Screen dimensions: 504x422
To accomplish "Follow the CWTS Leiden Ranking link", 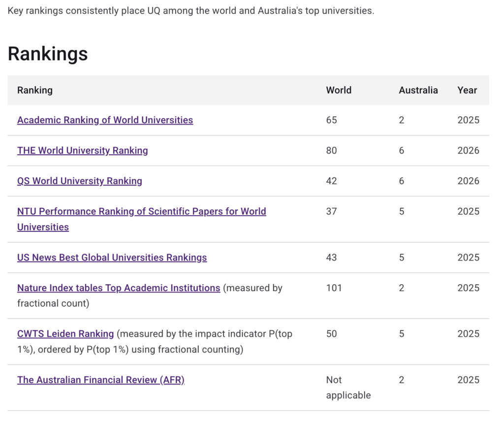I will (x=65, y=334).
